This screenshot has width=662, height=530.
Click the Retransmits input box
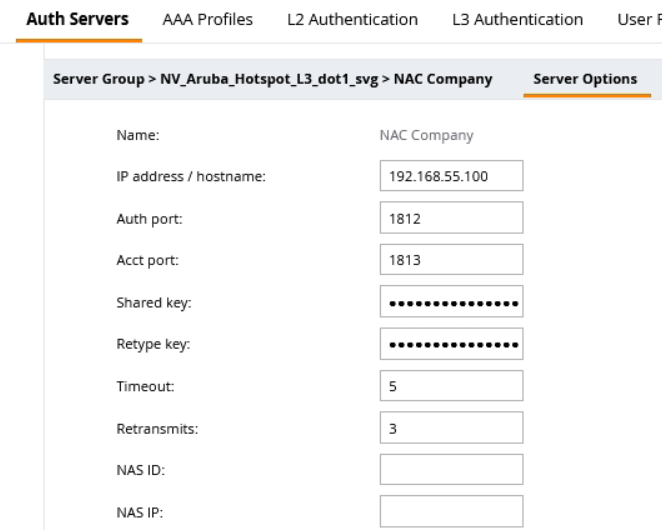click(x=451, y=427)
